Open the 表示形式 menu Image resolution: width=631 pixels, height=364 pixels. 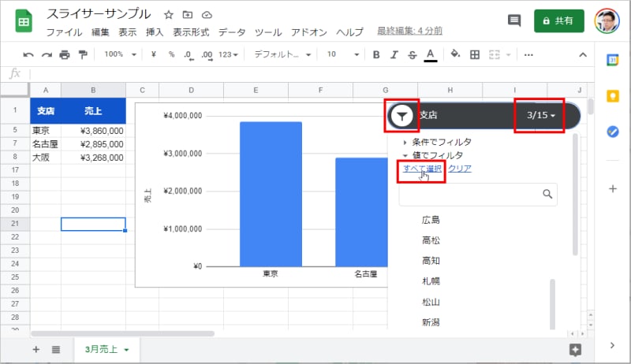point(191,32)
